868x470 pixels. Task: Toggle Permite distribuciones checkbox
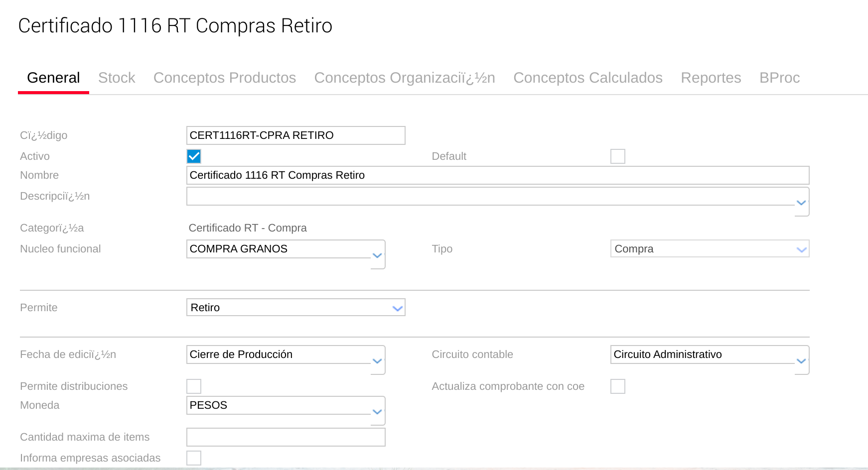pyautogui.click(x=194, y=386)
